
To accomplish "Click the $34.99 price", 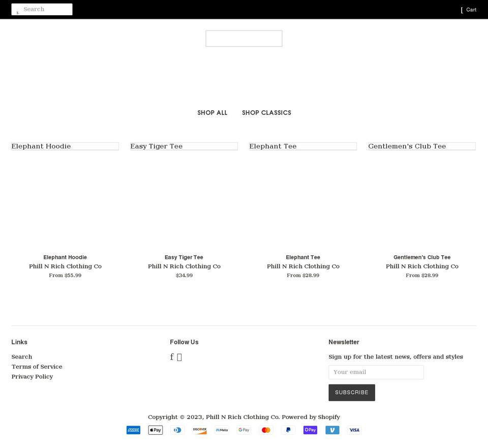I will [x=184, y=275].
